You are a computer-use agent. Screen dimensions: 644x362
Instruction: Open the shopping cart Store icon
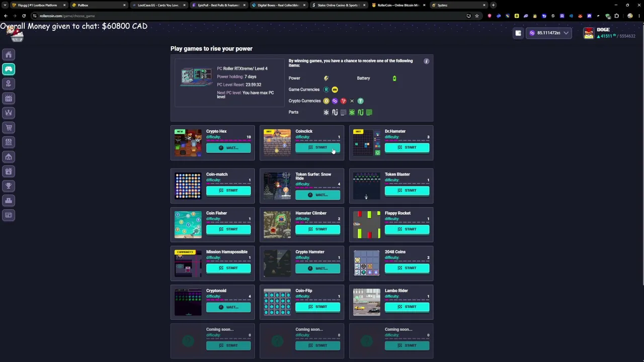[9, 127]
